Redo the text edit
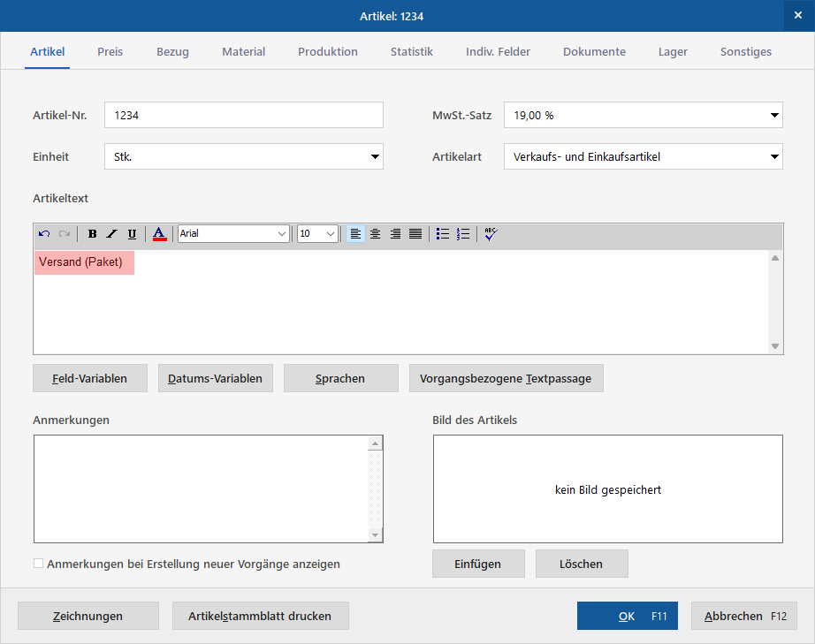Screen dimensions: 815x644 (65, 234)
